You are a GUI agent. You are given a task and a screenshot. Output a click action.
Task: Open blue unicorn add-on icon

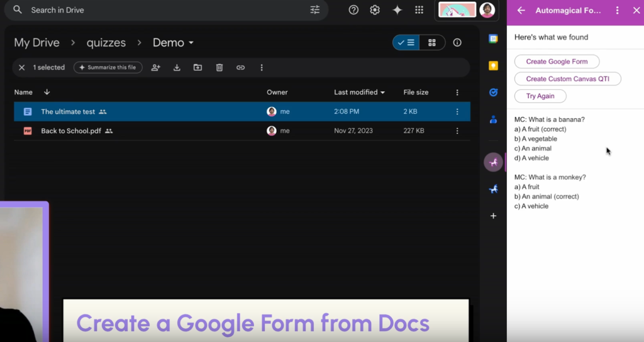(493, 189)
